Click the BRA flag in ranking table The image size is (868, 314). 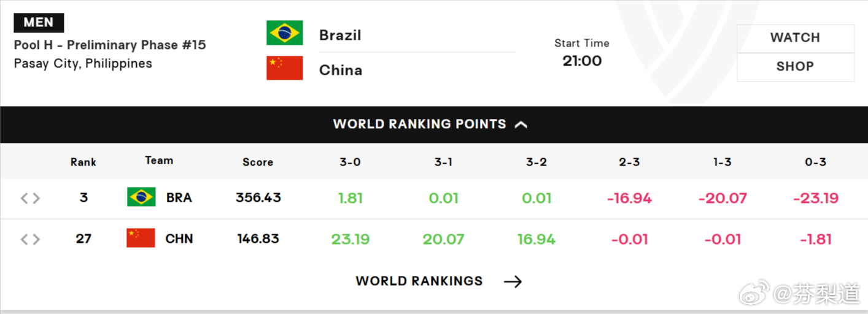click(x=141, y=197)
